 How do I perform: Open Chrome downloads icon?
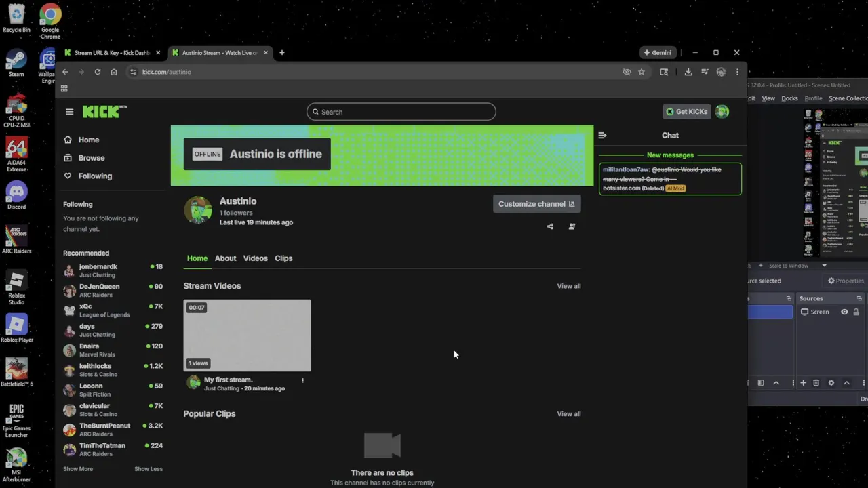(688, 72)
